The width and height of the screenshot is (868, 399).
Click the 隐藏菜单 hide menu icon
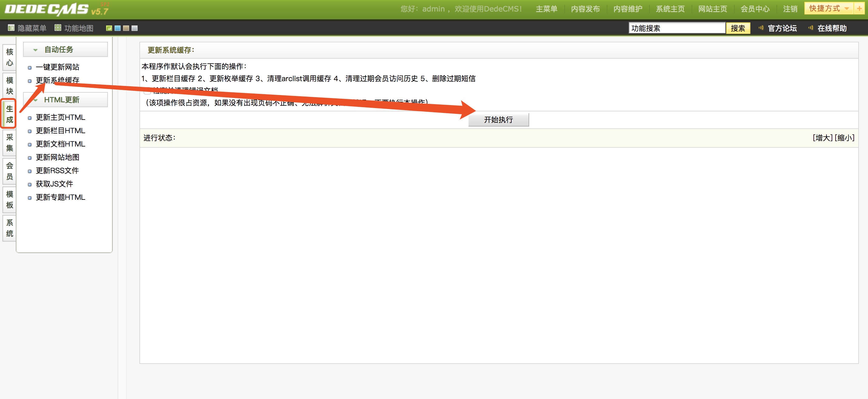(x=11, y=28)
